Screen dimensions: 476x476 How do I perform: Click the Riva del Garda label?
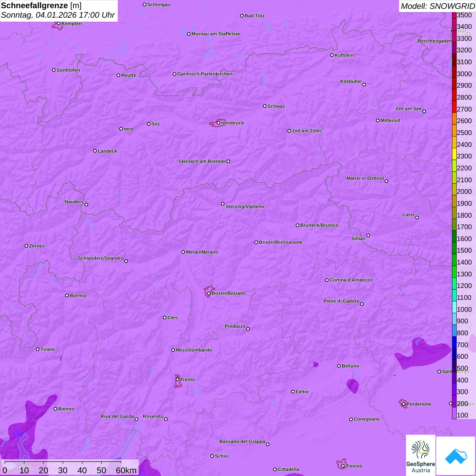(117, 416)
